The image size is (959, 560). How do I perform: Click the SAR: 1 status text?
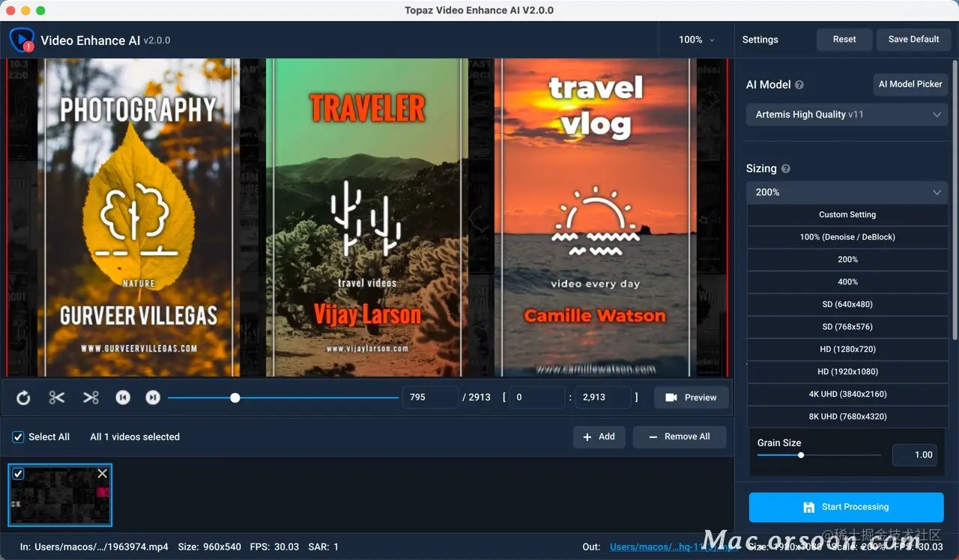tap(323, 547)
